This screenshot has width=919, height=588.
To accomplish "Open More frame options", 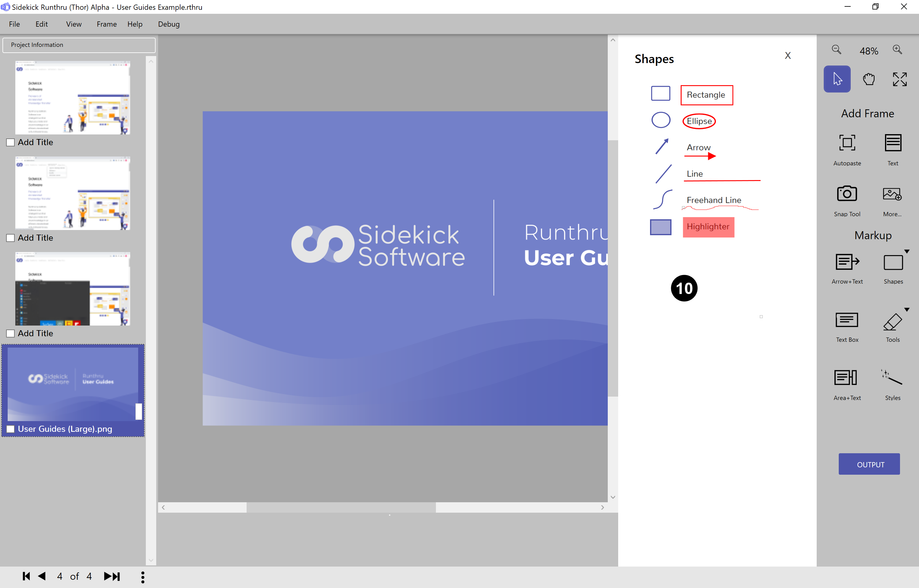I will 892,201.
